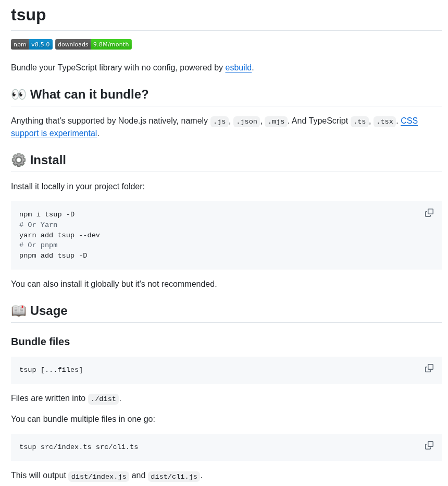This screenshot has width=448, height=486.
Task: Click the What can it bundle? heading
Action: pos(89,94)
